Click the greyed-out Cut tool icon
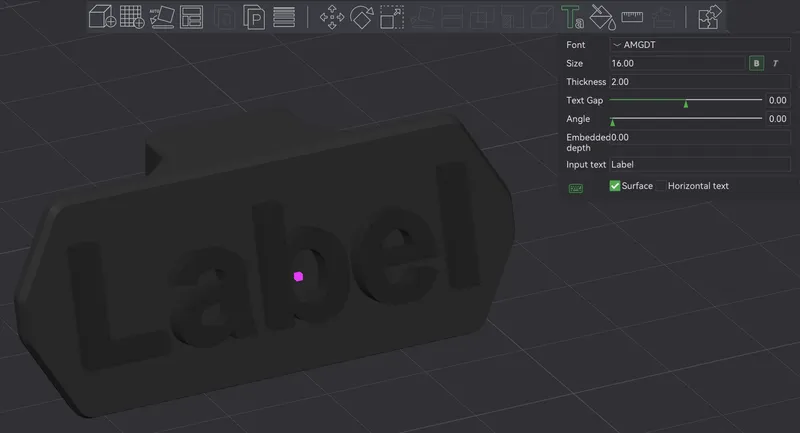The width and height of the screenshot is (800, 433). tap(452, 17)
